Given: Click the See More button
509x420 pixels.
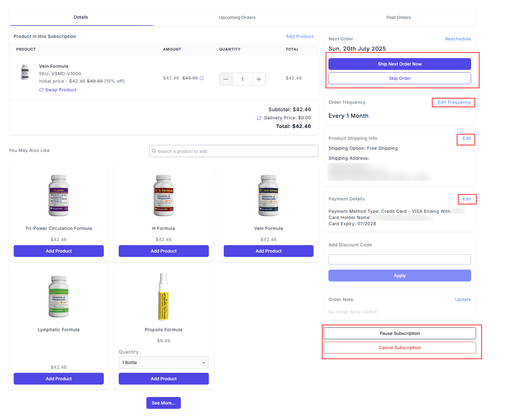Looking at the screenshot, I should click(x=163, y=403).
